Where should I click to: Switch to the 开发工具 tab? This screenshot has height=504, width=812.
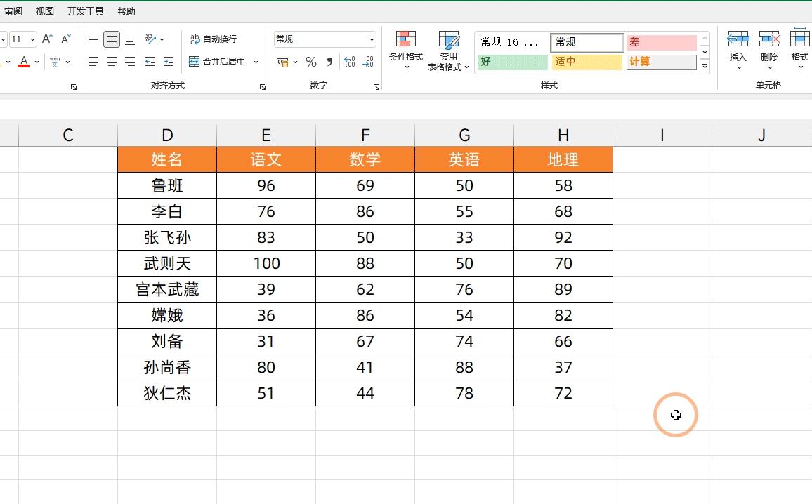86,11
